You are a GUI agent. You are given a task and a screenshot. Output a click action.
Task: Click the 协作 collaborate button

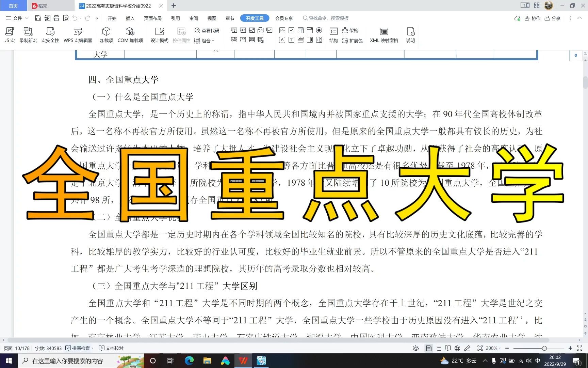pos(533,18)
